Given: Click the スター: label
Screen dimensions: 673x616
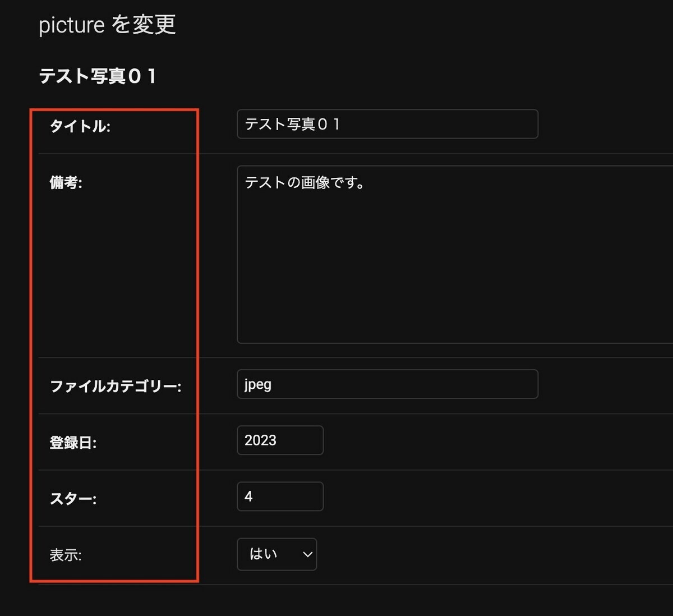Looking at the screenshot, I should click(x=73, y=499).
